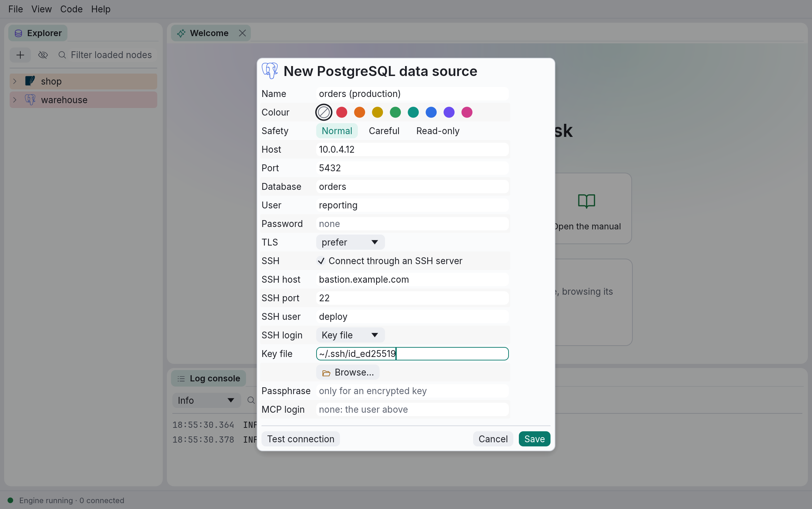Image resolution: width=812 pixels, height=509 pixels.
Task: Click the Open the manual book icon
Action: (586, 201)
